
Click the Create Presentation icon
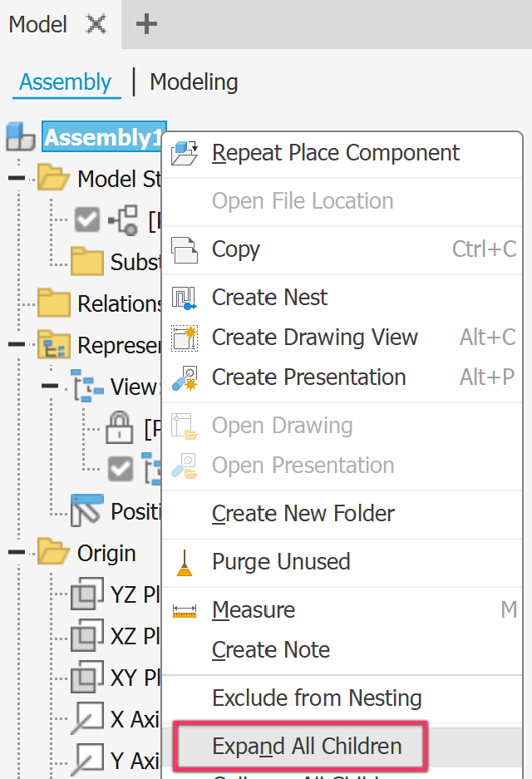click(x=185, y=377)
